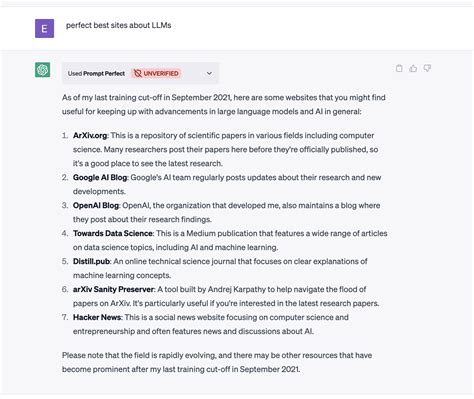474x399 pixels.
Task: Click the Prompt Perfect plugin name
Action: (x=104, y=73)
